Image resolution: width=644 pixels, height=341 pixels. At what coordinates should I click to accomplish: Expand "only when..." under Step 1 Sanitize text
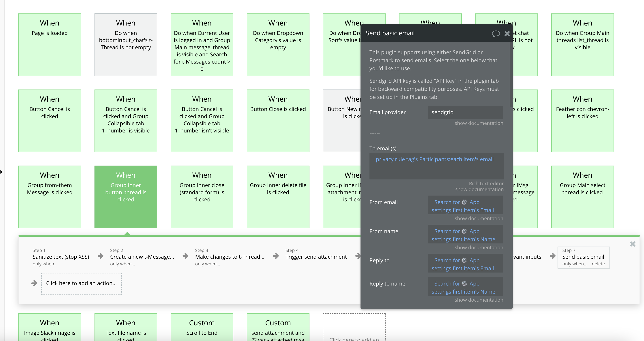45,264
